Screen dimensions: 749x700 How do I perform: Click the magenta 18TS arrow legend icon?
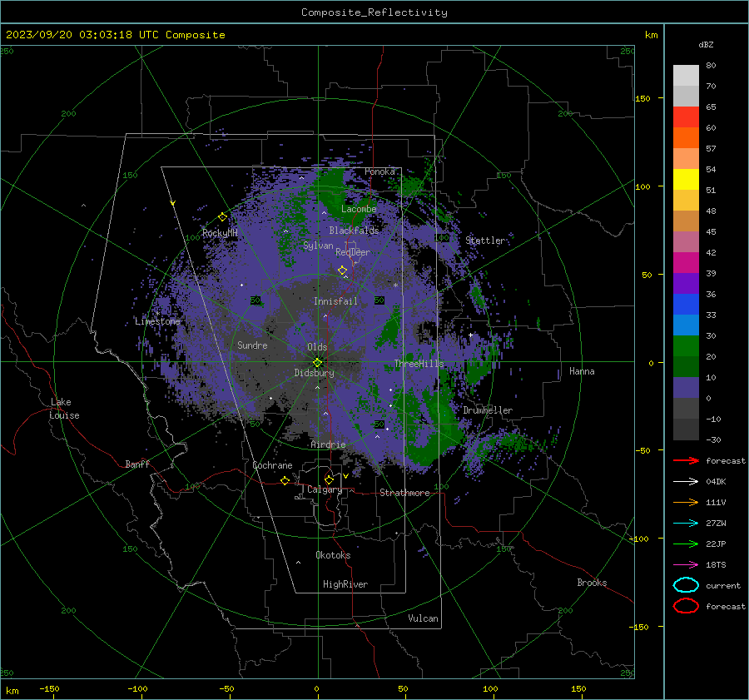[x=686, y=565]
